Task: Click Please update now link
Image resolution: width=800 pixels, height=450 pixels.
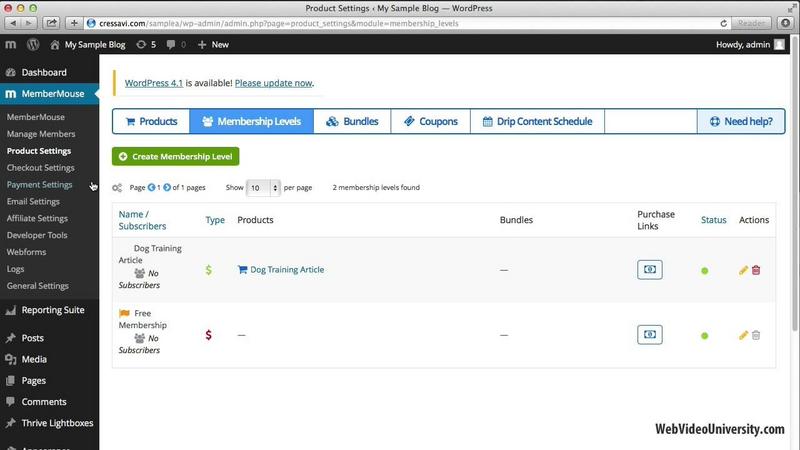Action: [x=273, y=83]
